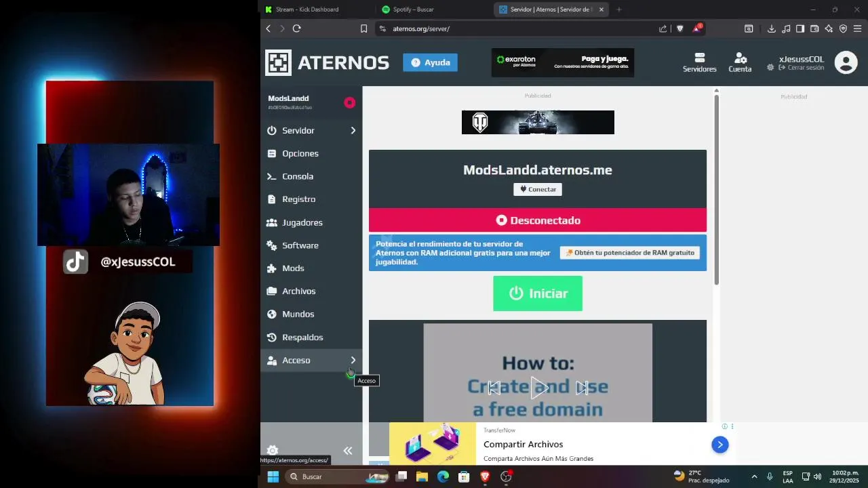
Task: Open the Brave main menu
Action: [x=857, y=28]
